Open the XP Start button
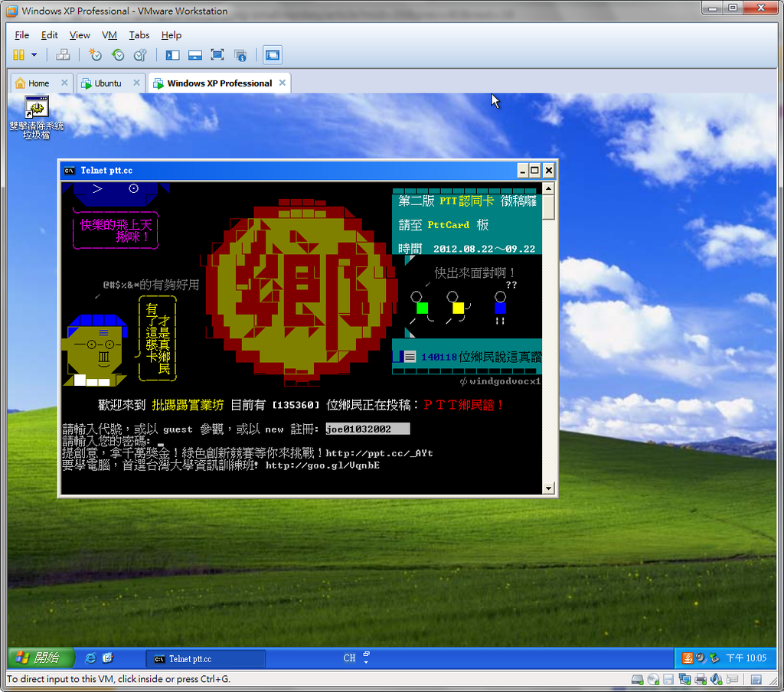Image resolution: width=784 pixels, height=692 pixels. click(x=41, y=658)
